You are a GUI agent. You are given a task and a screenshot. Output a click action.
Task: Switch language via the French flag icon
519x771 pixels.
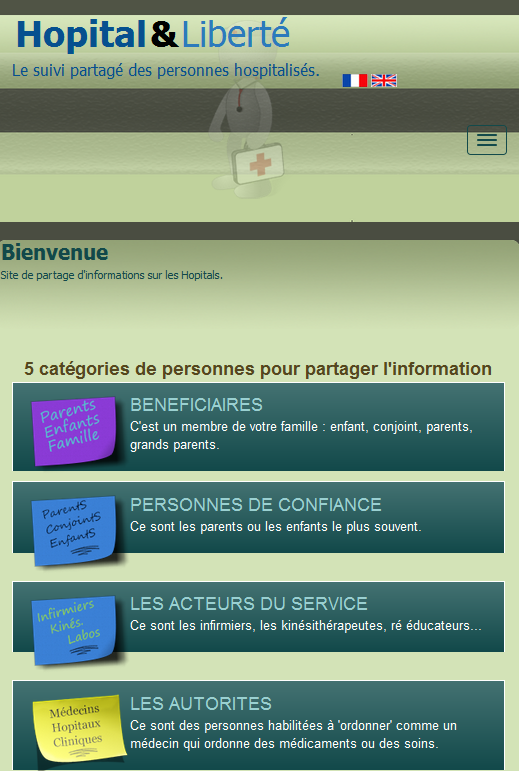[355, 80]
